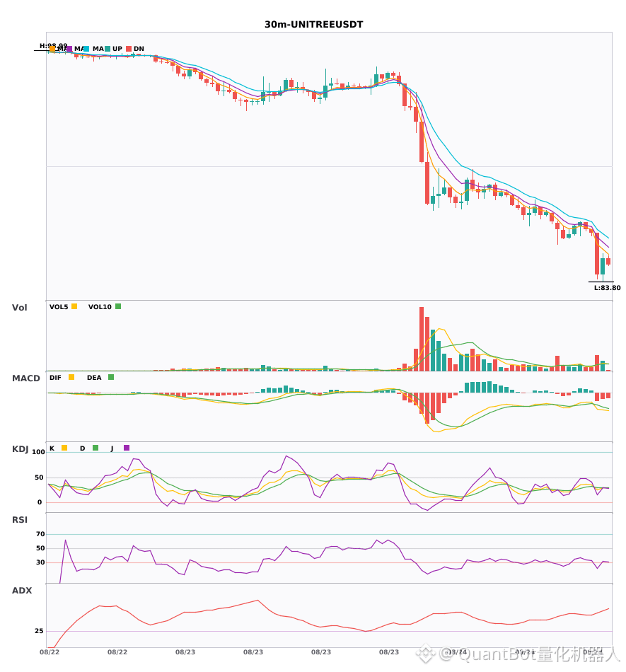Click the L:83.80 low price label
The height and width of the screenshot is (672, 626).
click(607, 288)
